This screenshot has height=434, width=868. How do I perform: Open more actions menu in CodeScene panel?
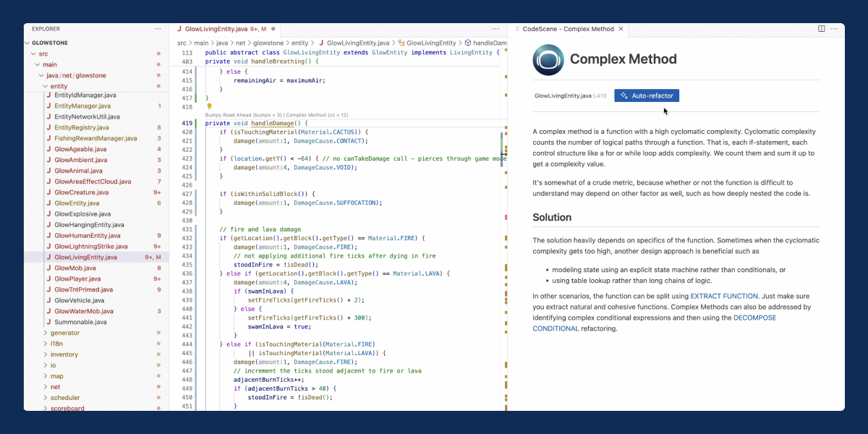[834, 29]
